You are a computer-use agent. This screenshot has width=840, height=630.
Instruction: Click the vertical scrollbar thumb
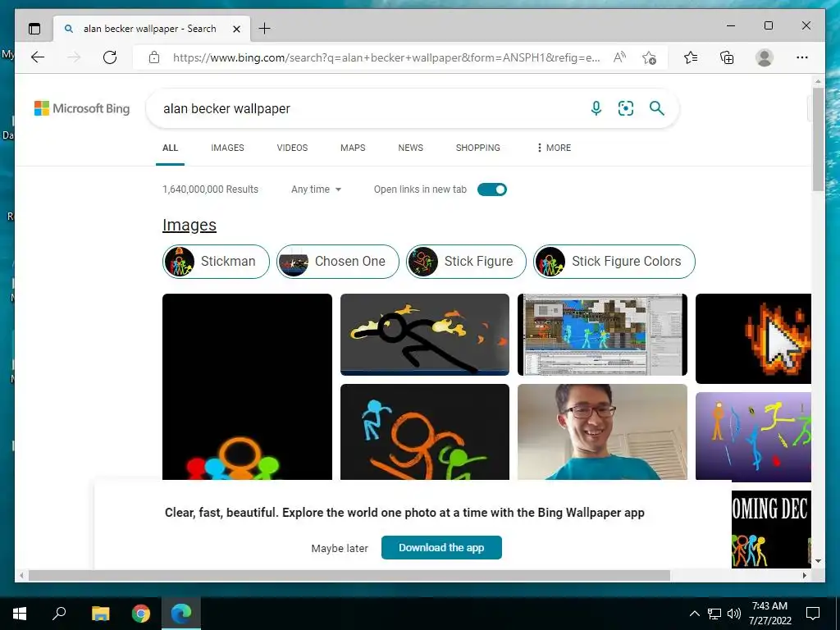click(x=818, y=139)
